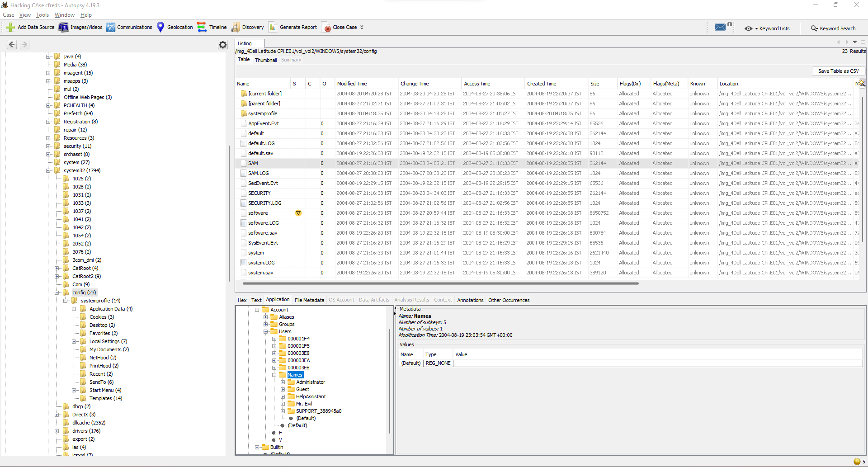This screenshot has width=868, height=467.
Task: Switch to the Other Occurrences tab
Action: pyautogui.click(x=509, y=300)
